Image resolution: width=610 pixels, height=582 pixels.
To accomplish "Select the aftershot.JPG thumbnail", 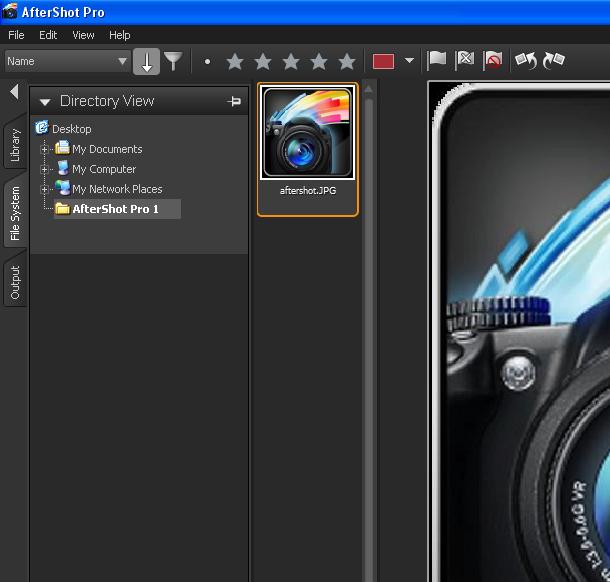I will pyautogui.click(x=308, y=133).
